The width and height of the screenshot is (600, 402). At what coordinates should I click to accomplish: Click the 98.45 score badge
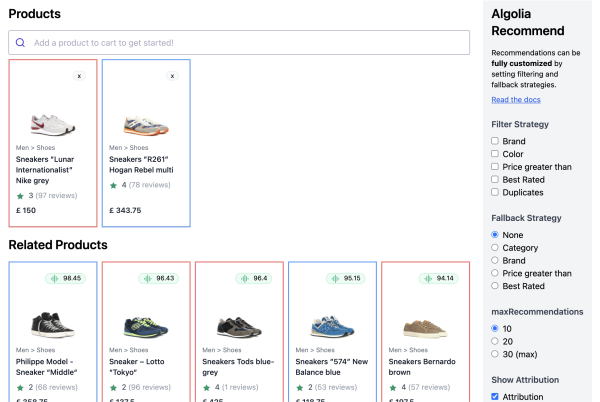(x=65, y=278)
